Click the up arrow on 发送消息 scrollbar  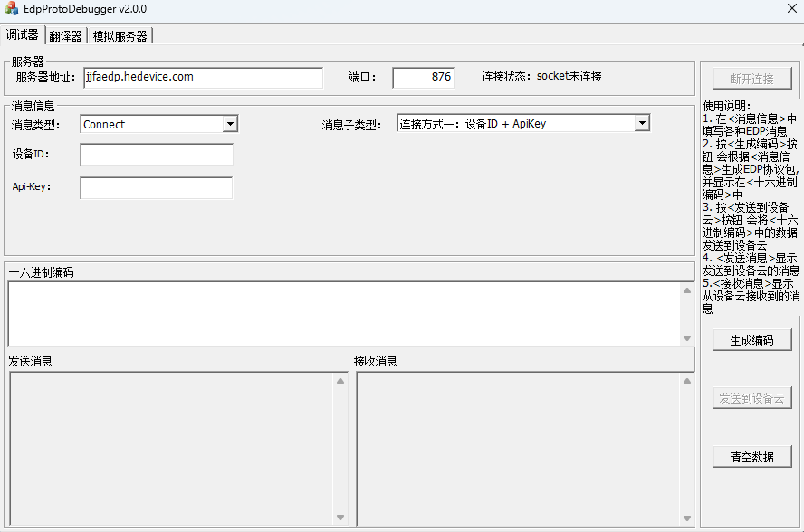coord(341,381)
